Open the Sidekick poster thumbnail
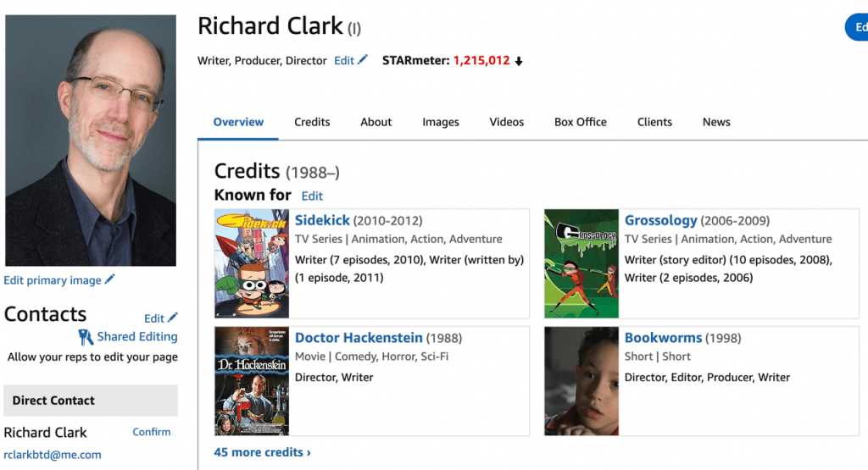This screenshot has width=868, height=470. pyautogui.click(x=252, y=263)
